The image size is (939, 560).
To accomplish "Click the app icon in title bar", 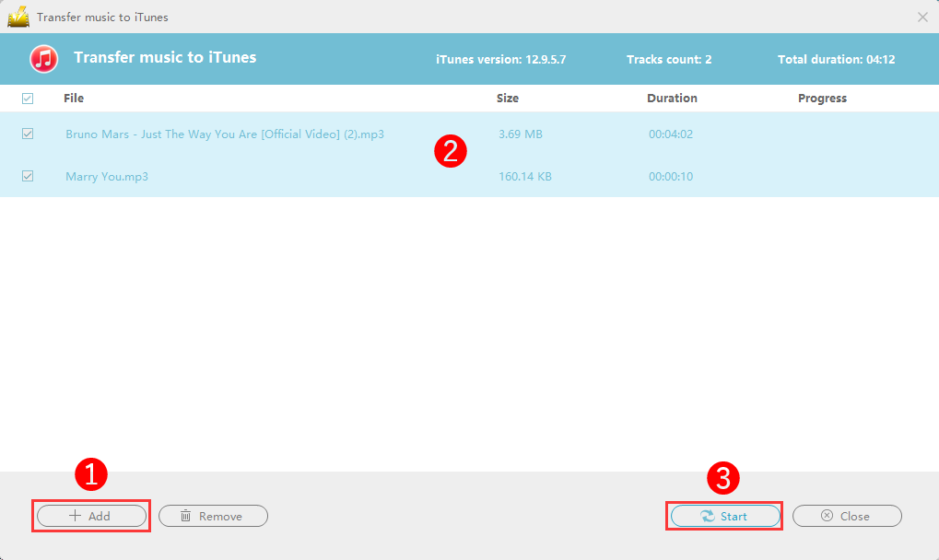I will (18, 17).
